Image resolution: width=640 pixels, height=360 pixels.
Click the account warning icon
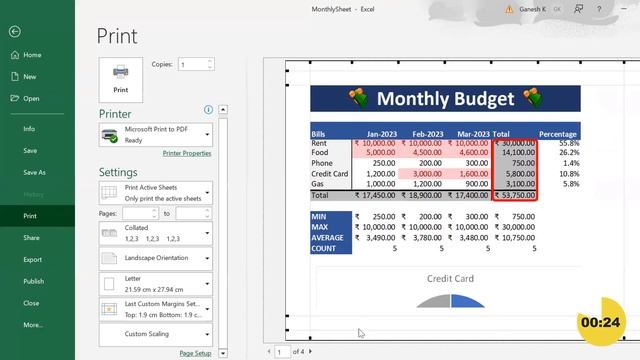(509, 9)
